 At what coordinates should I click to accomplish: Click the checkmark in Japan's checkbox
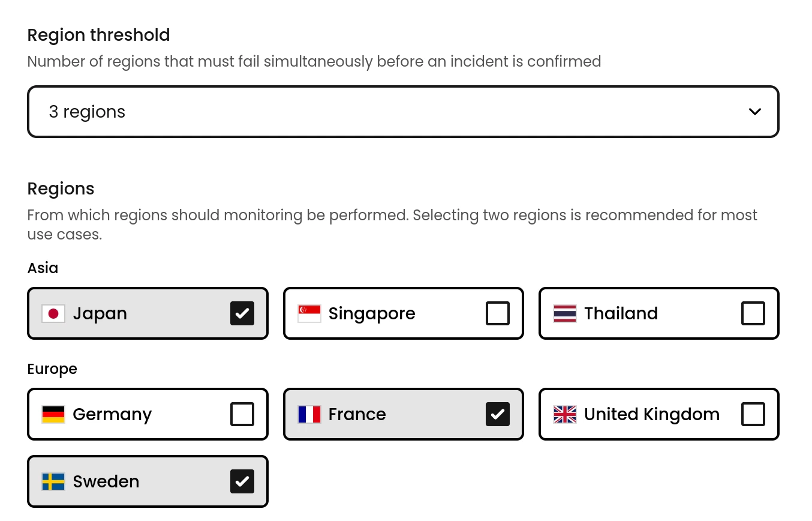[x=242, y=313]
